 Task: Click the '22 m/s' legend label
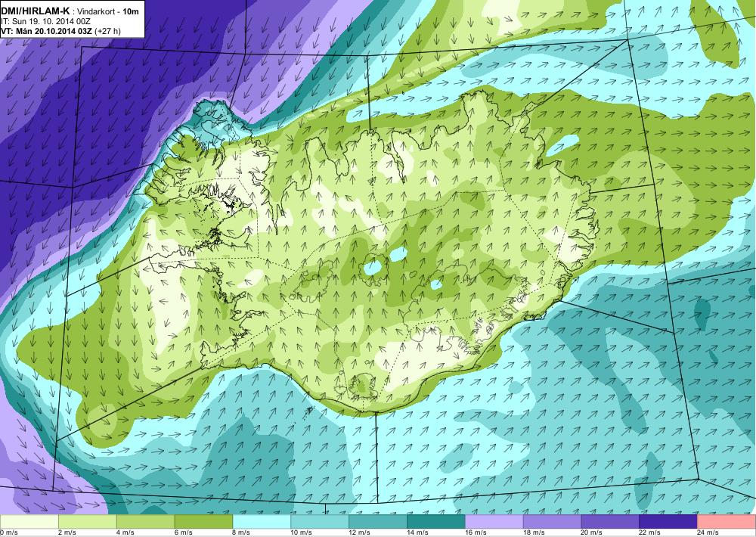pyautogui.click(x=650, y=532)
